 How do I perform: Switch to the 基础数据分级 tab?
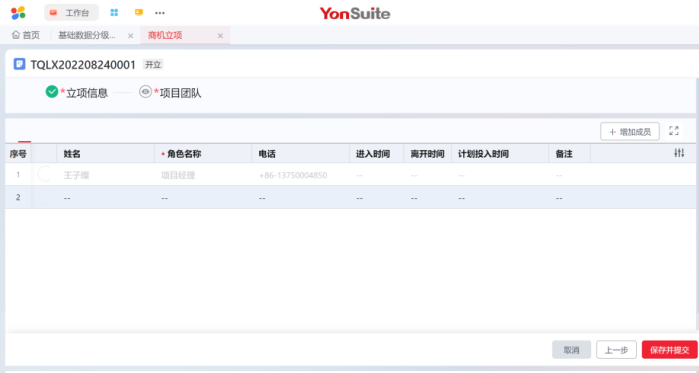[x=87, y=35]
